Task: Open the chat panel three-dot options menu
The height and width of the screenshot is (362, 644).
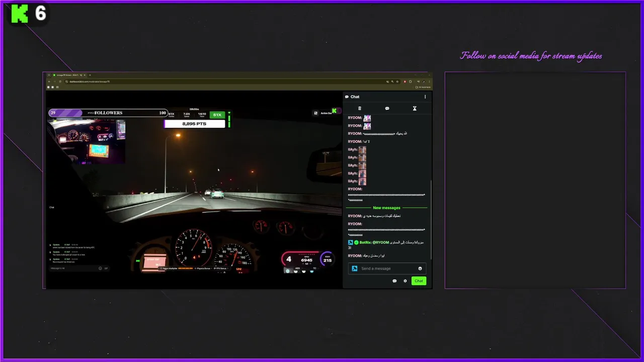Action: (x=425, y=97)
